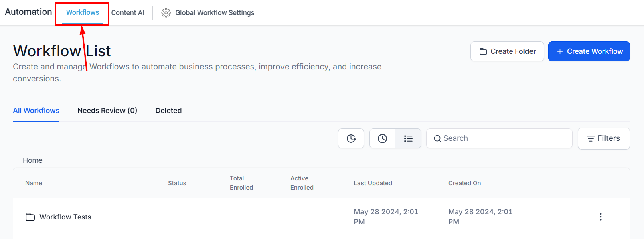Click the Home breadcrumb link
Screen dimensions: 644x239
(x=32, y=160)
